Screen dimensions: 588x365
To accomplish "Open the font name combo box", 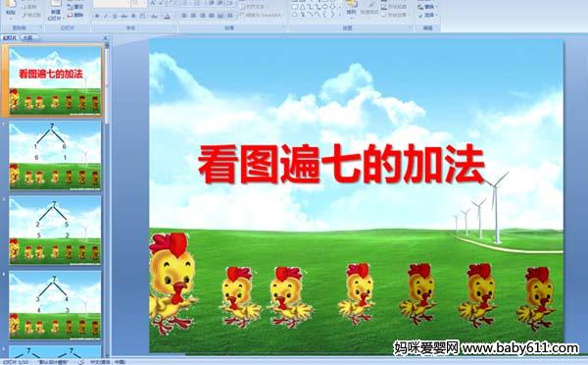I will [112, 4].
